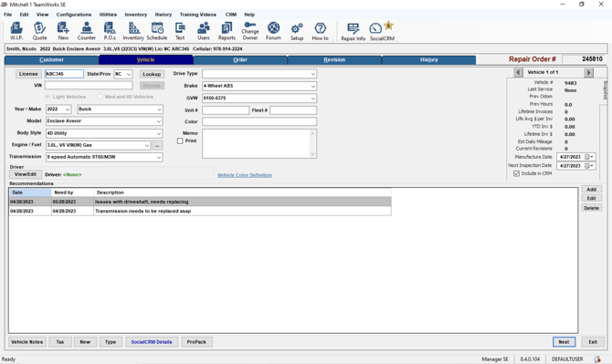Expand the Brake dropdown
612x364 pixels.
(312, 86)
